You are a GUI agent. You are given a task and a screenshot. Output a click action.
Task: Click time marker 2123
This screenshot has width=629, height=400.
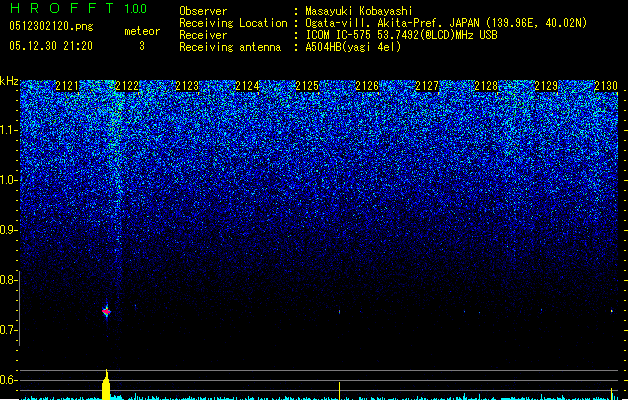pos(187,86)
